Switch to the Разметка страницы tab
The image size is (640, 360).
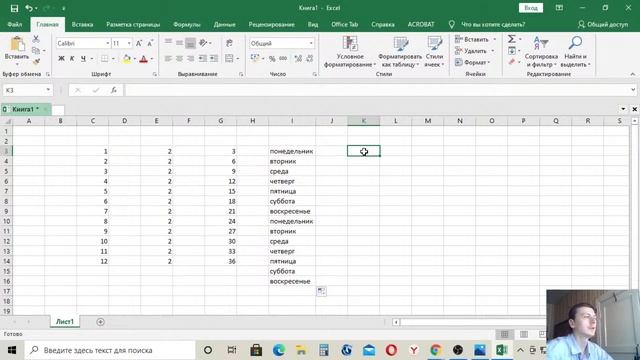(x=133, y=24)
